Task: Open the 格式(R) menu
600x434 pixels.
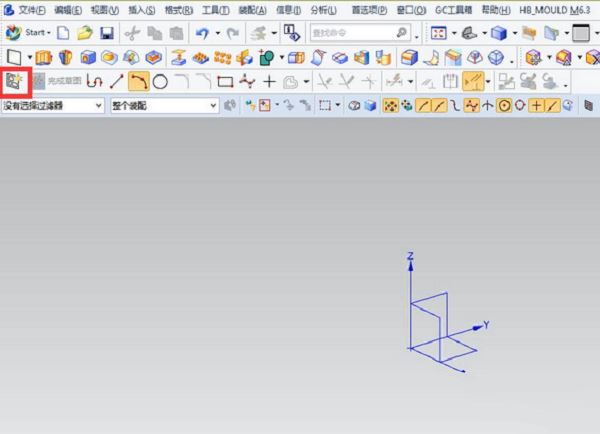Action: 179,10
